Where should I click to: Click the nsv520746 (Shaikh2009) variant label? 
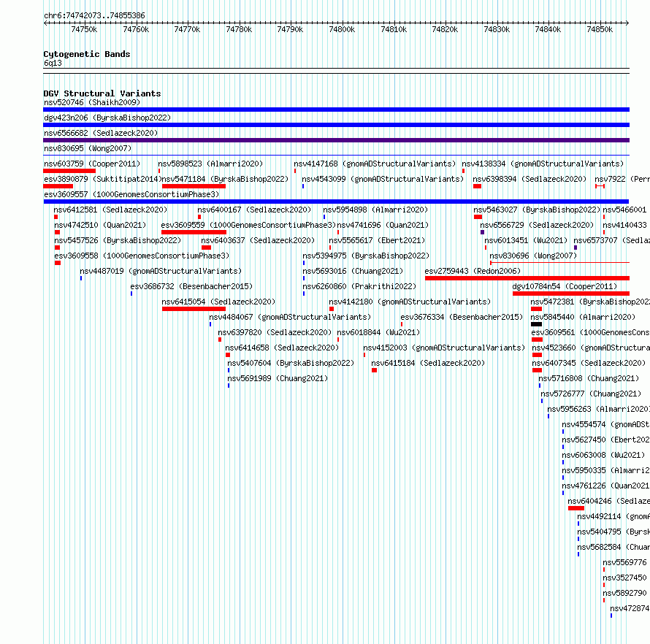pyautogui.click(x=92, y=102)
